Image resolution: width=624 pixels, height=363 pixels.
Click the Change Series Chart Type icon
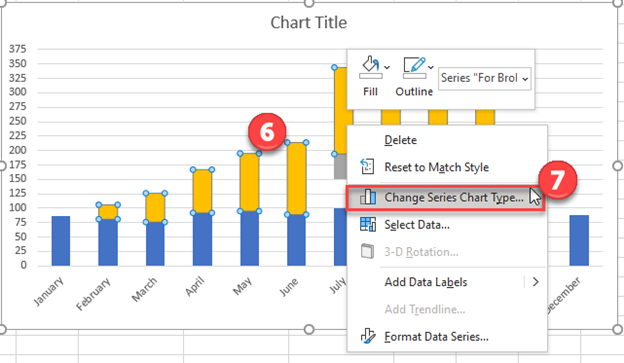pos(367,197)
